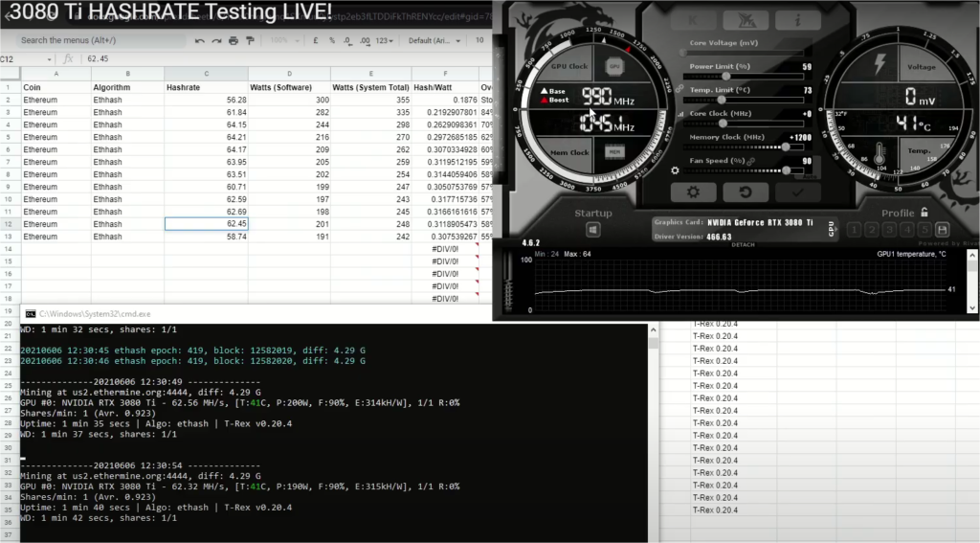
Task: Select column C header
Action: click(x=207, y=74)
